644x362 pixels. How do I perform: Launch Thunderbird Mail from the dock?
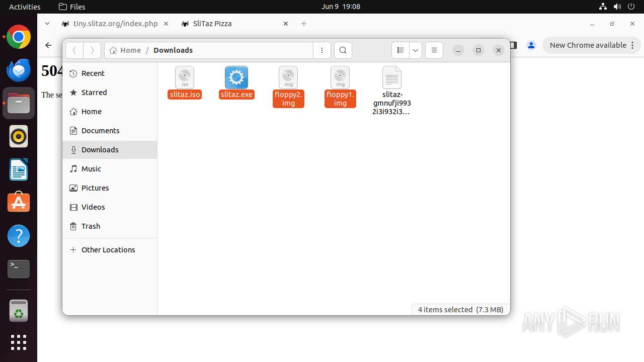coord(19,70)
